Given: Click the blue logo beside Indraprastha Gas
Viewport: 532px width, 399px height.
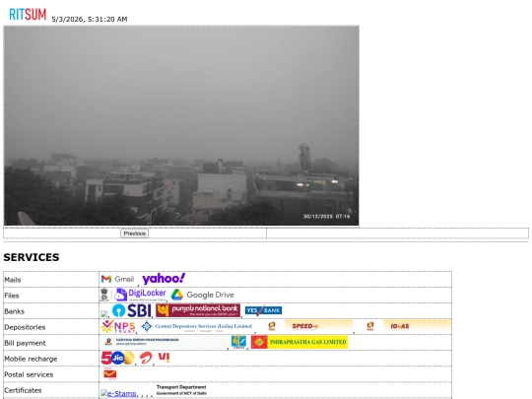Looking at the screenshot, I should coord(238,342).
